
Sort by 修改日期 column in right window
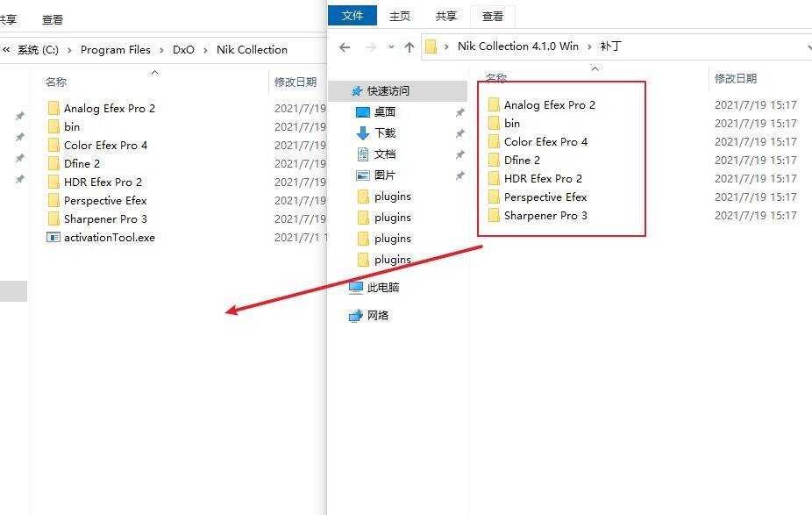[x=735, y=78]
